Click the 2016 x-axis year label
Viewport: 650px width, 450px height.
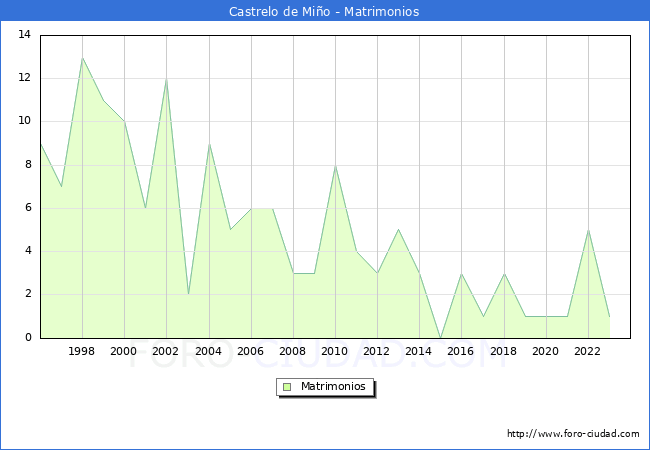click(461, 351)
